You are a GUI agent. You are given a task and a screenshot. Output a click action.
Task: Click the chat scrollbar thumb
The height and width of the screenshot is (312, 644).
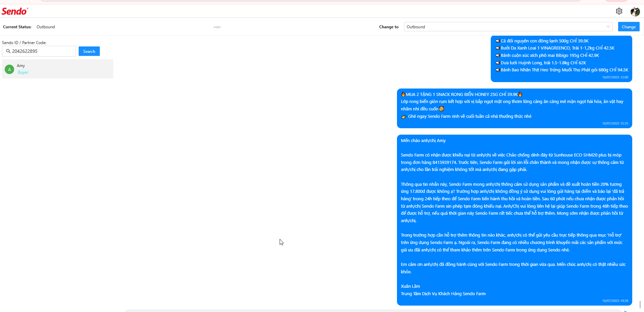640,304
